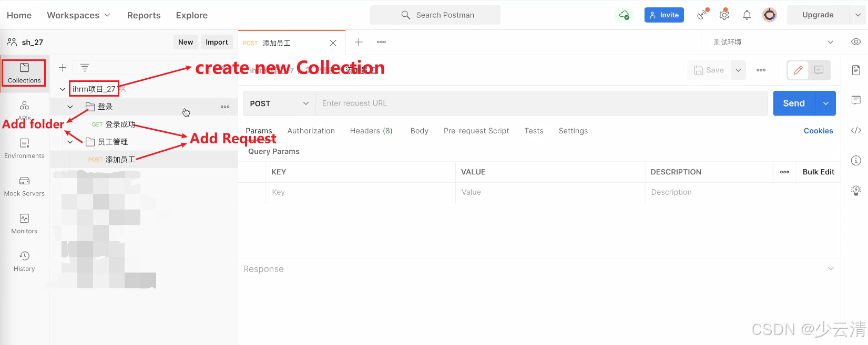This screenshot has width=868, height=345.
Task: Collapse the 登录 folder
Action: coord(70,107)
